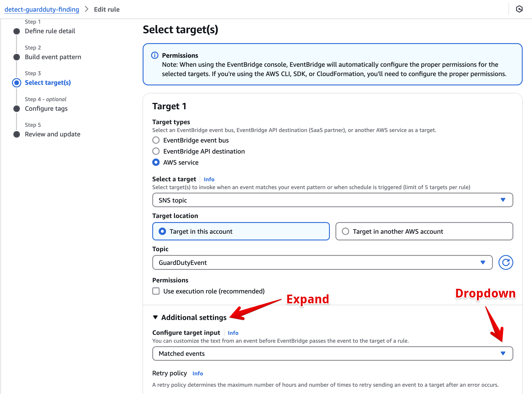Choose Target in this account option
This screenshot has height=394, width=532.
241,231
